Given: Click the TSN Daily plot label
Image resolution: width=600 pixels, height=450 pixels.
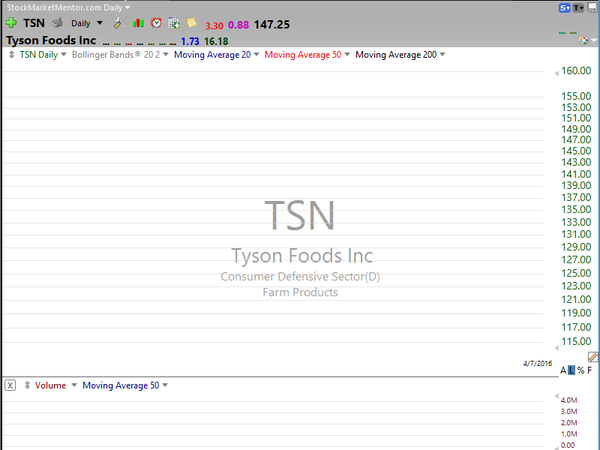Looking at the screenshot, I should point(39,55).
